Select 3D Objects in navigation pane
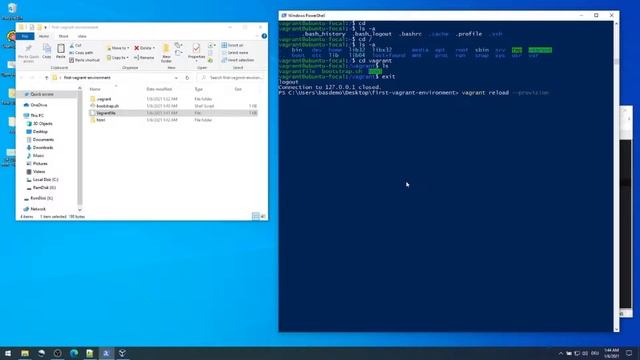 click(x=39, y=124)
